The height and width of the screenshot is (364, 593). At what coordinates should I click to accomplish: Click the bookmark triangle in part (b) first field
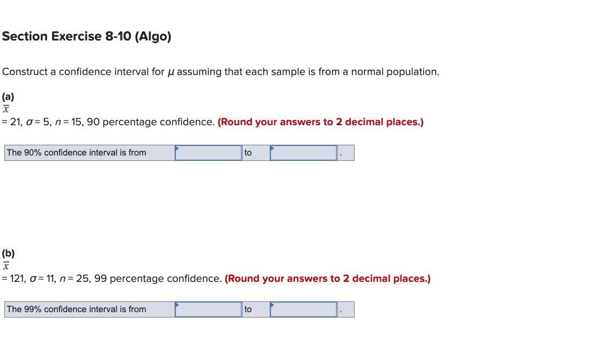pyautogui.click(x=177, y=304)
